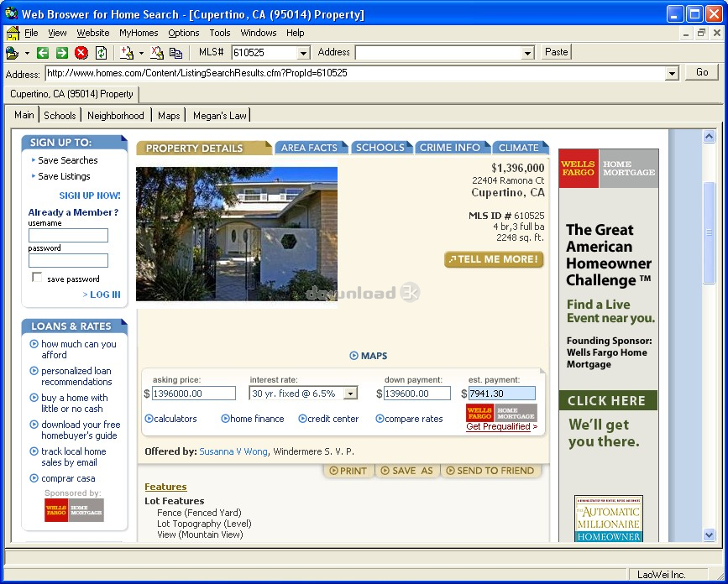
Task: Switch to the Megan's Law tab
Action: point(219,116)
